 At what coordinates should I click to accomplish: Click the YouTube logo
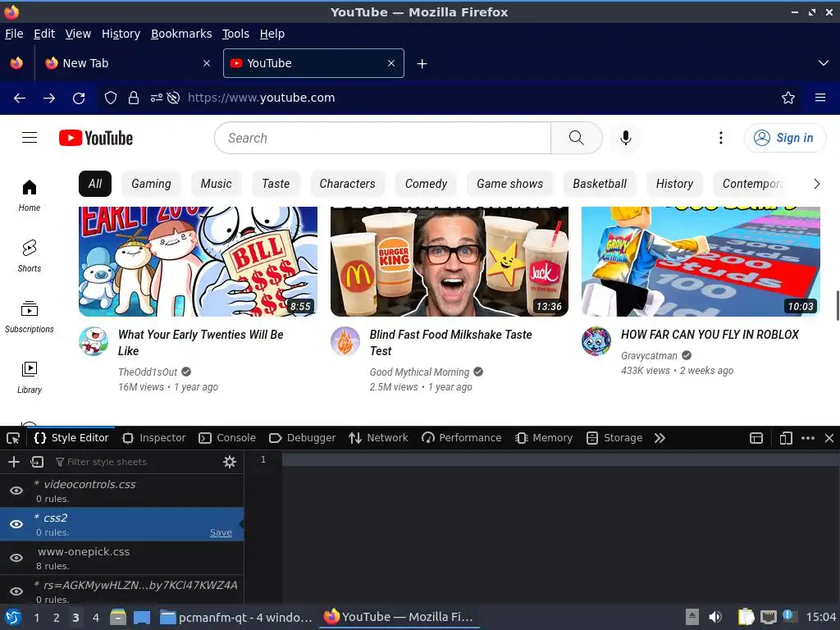click(96, 138)
